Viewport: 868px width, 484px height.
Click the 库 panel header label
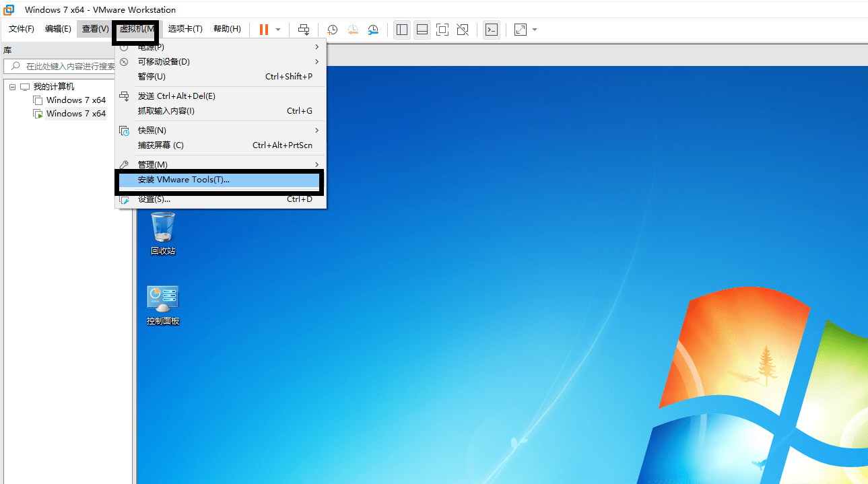point(7,50)
